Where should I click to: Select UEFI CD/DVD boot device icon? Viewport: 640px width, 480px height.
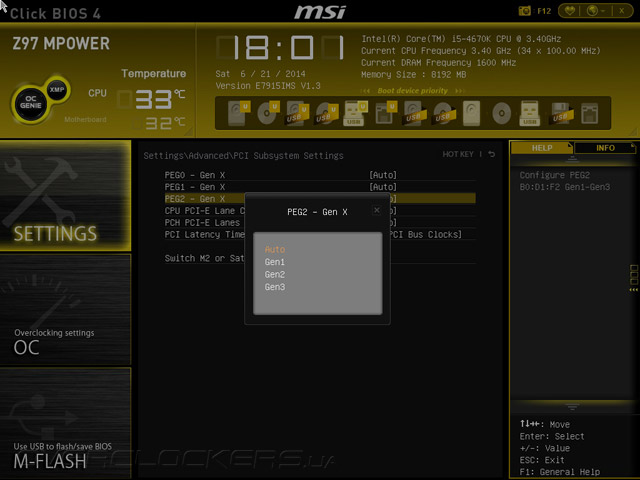[268, 113]
